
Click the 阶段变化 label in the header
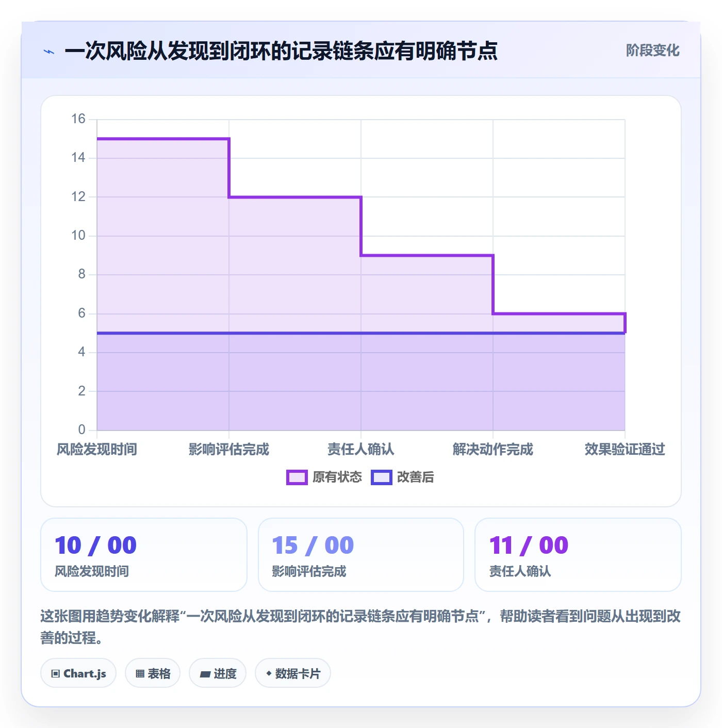pos(652,51)
